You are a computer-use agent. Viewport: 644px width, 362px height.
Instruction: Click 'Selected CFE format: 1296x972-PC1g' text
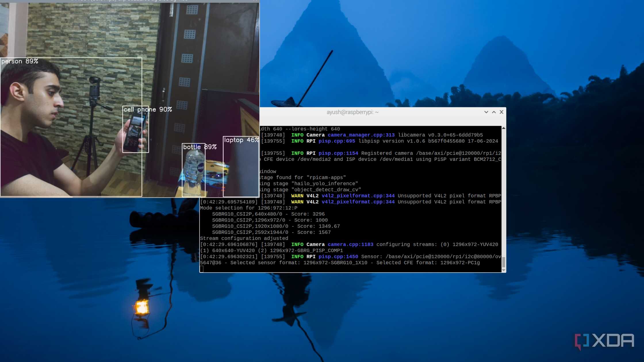pos(428,263)
